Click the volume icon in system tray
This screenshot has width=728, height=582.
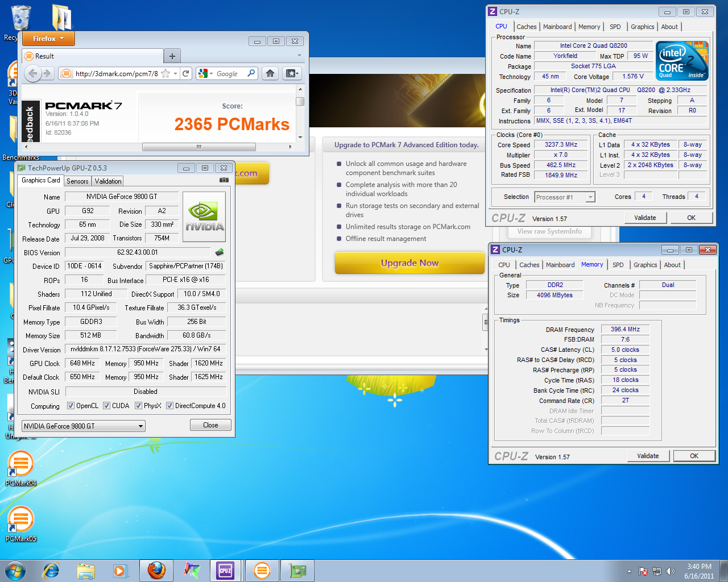[670, 571]
